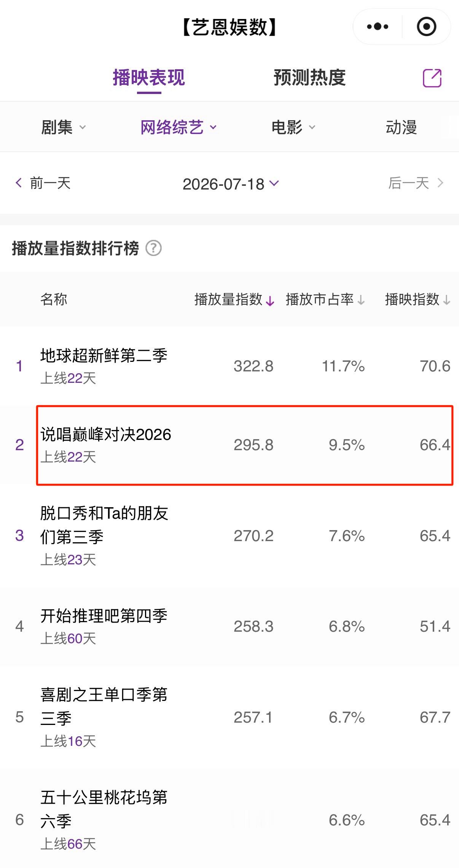Open the mini program three-dot menu
Screen dimensions: 459x868
(377, 27)
